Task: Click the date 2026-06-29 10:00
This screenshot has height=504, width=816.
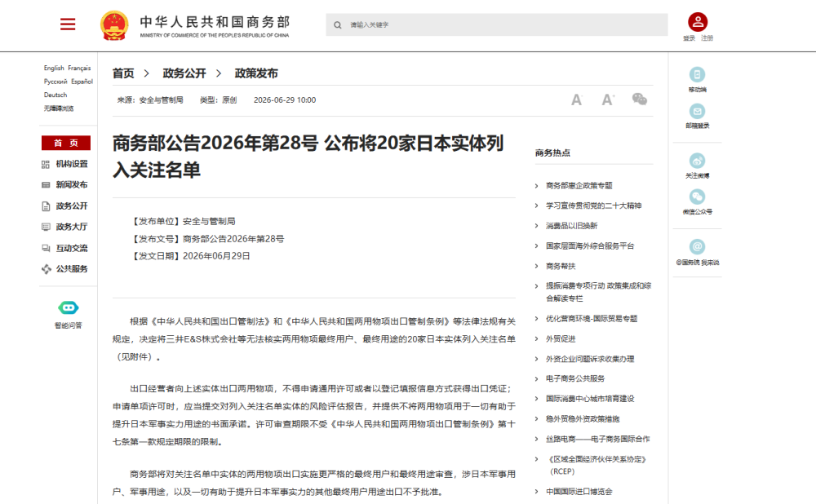Action: 285,99
